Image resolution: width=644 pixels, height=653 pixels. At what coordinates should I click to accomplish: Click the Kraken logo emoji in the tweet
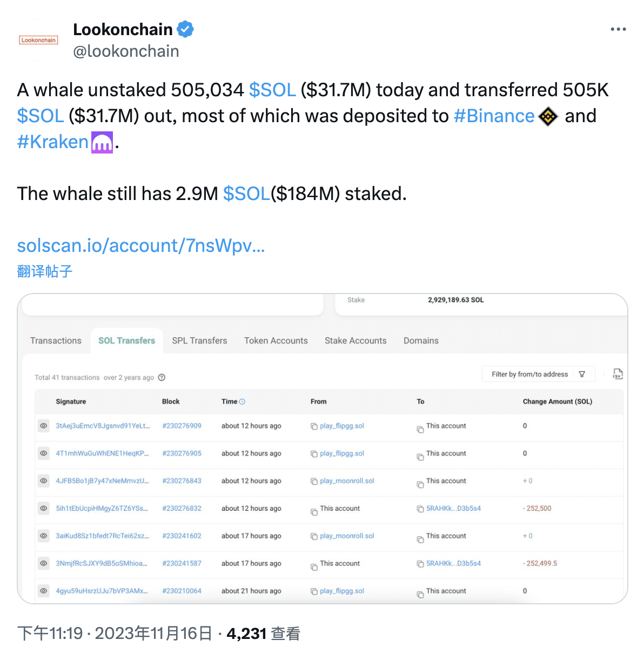tap(102, 142)
